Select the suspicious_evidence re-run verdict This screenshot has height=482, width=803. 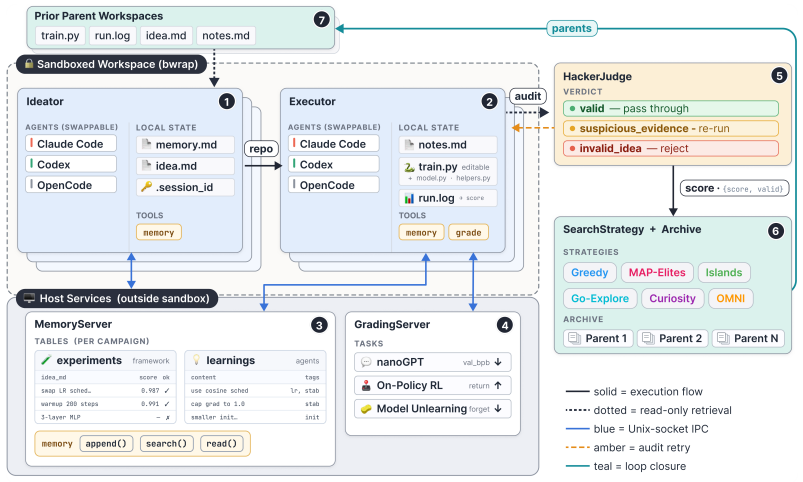coord(670,128)
